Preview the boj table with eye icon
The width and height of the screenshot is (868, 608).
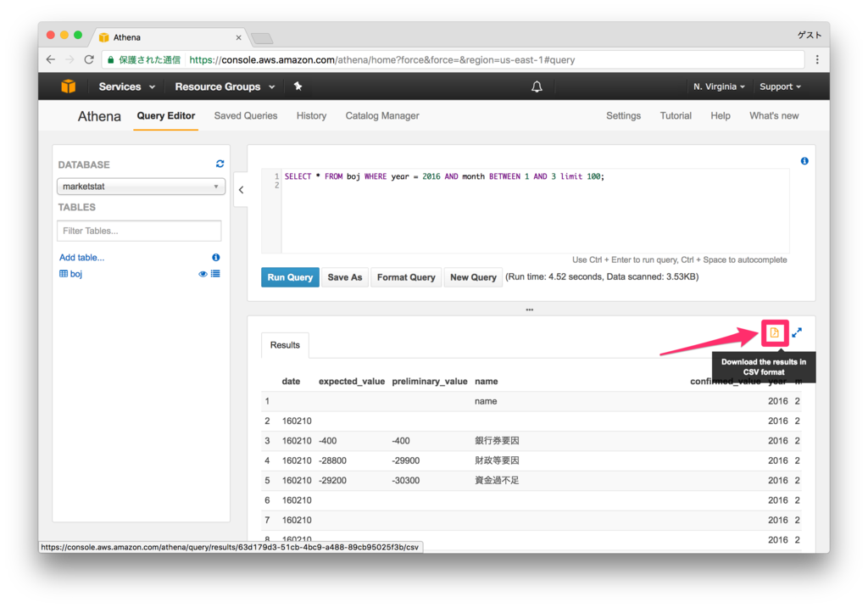point(203,274)
